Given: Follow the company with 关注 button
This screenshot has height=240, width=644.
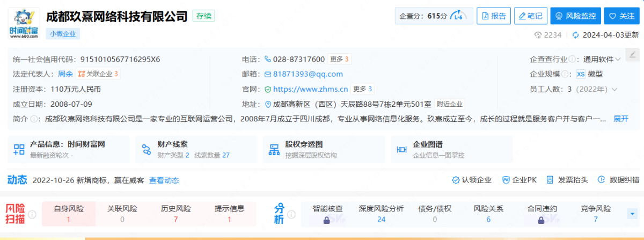Looking at the screenshot, I should pos(621,16).
